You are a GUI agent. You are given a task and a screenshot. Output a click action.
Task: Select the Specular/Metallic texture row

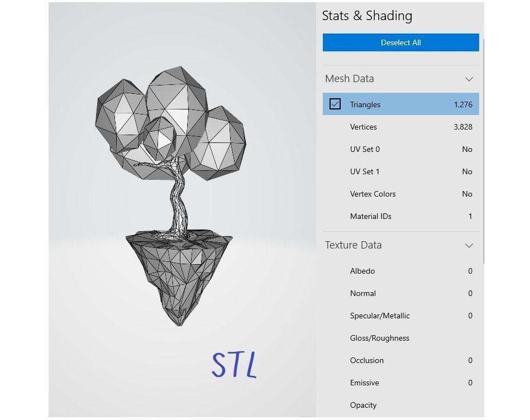click(400, 316)
